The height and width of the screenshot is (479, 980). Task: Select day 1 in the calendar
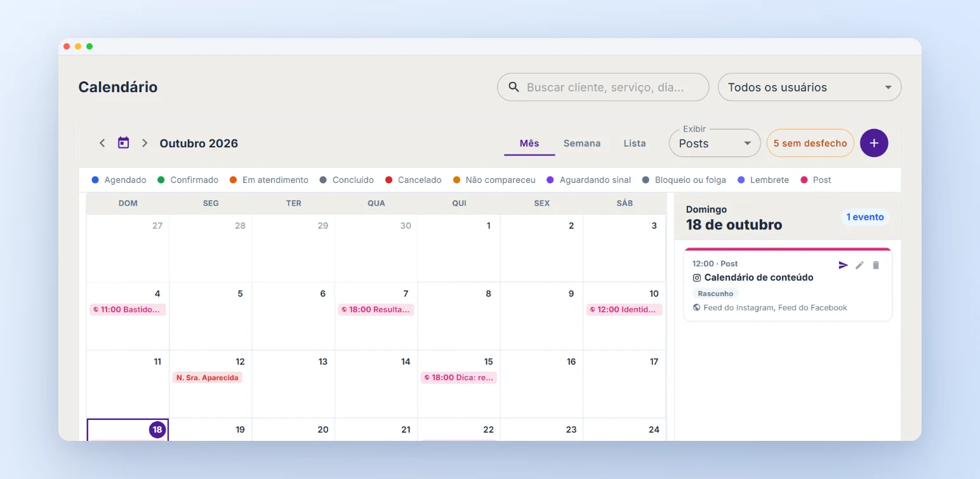[x=459, y=248]
